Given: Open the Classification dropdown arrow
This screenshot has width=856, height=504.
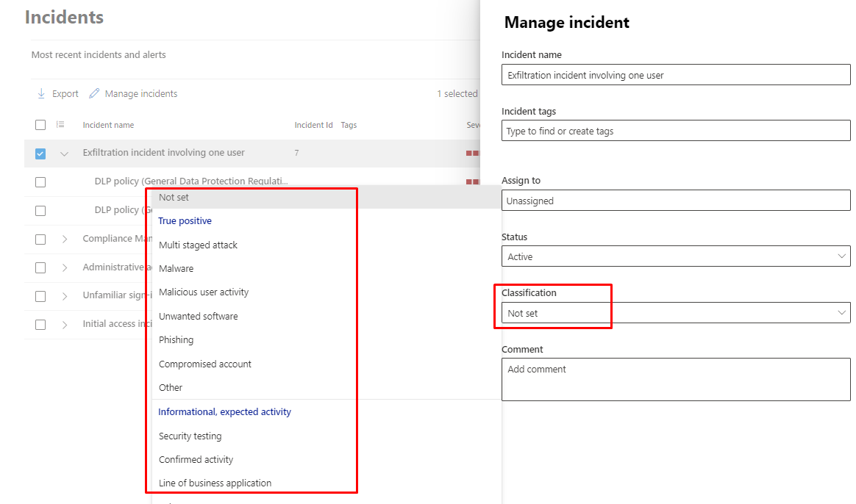Looking at the screenshot, I should (x=841, y=313).
